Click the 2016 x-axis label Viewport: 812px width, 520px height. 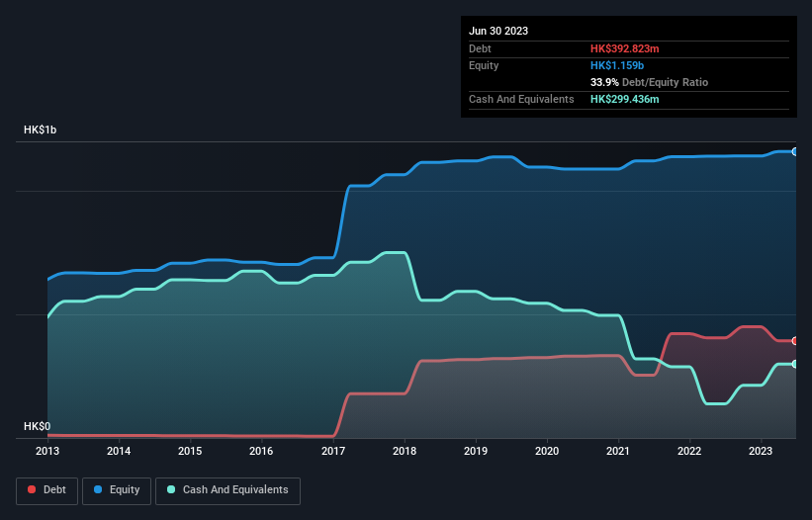(261, 451)
